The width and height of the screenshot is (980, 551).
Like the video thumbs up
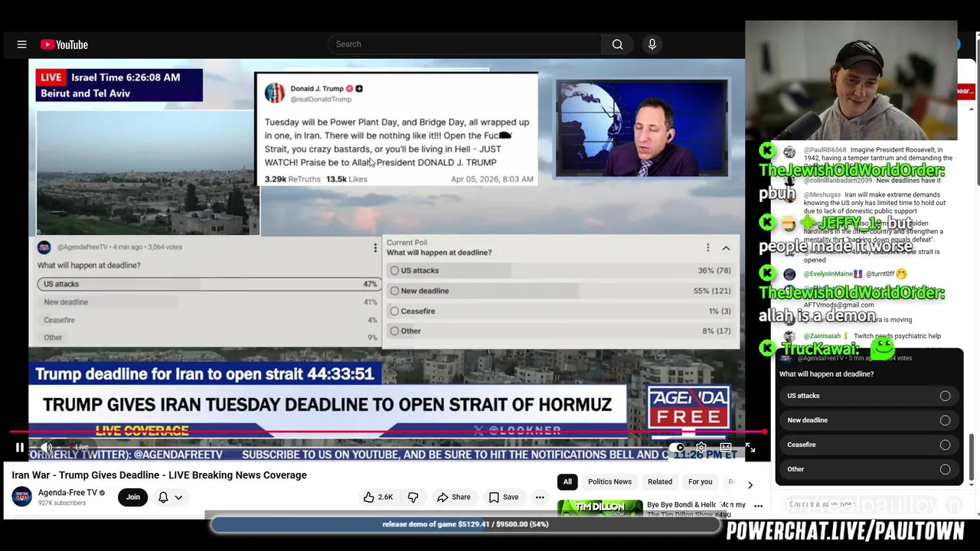pos(377,497)
